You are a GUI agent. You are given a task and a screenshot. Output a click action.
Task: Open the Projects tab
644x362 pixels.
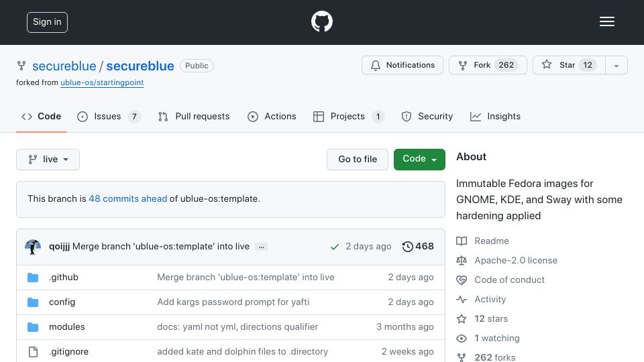(348, 117)
